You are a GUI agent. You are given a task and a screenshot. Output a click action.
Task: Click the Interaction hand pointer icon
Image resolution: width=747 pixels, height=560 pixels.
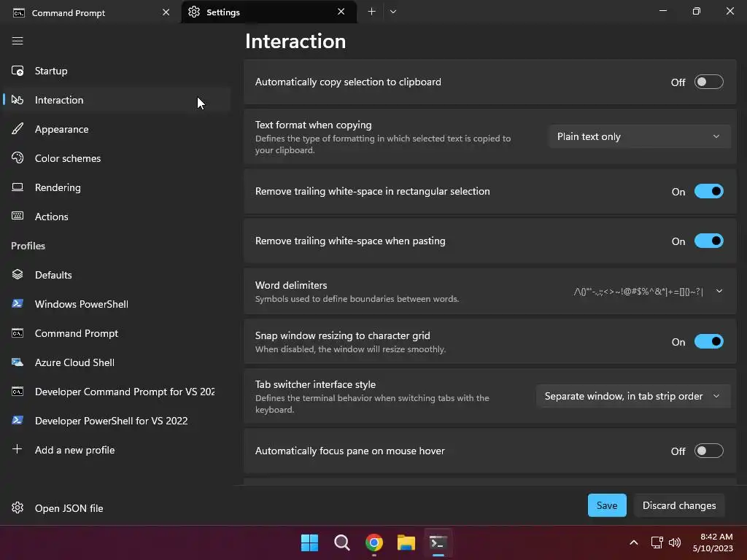coord(18,100)
